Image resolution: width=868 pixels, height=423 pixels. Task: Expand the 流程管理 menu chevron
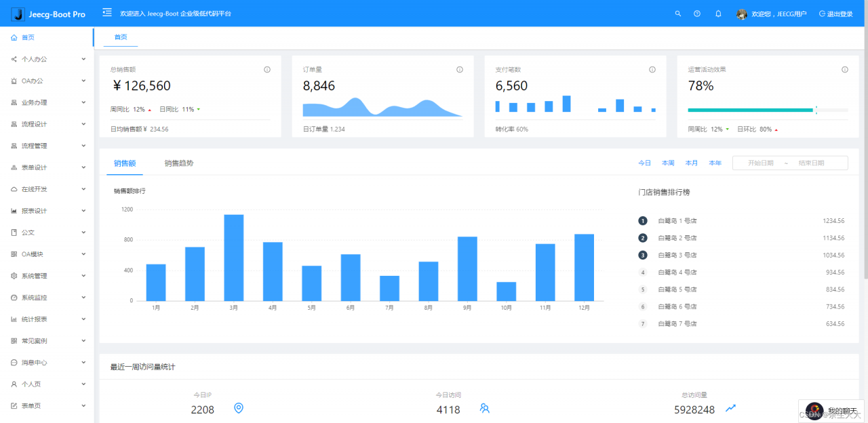[x=83, y=146]
